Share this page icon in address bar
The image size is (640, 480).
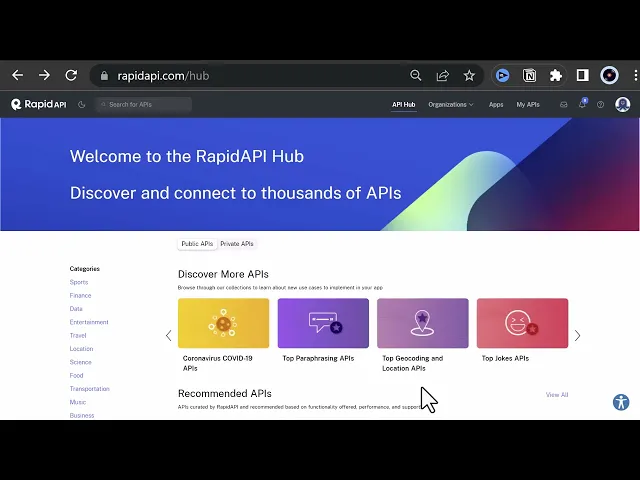(442, 76)
